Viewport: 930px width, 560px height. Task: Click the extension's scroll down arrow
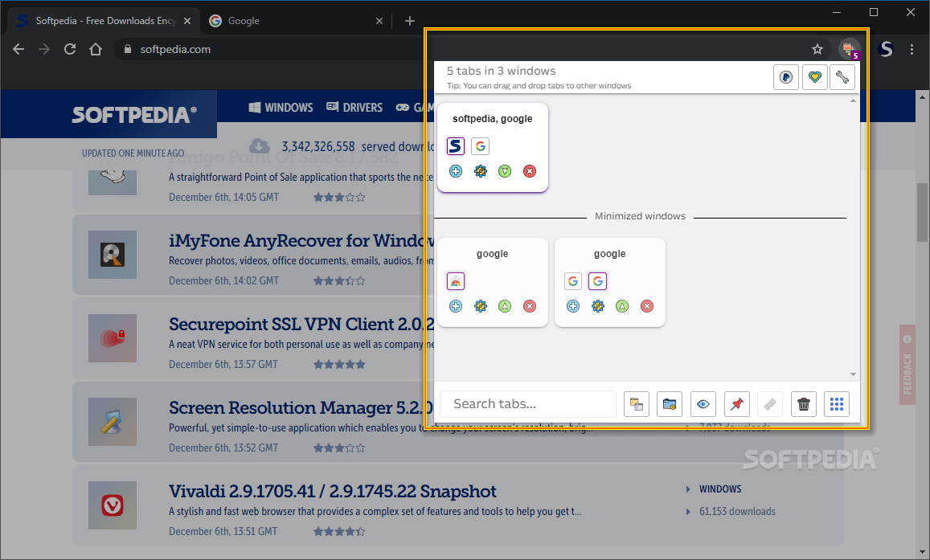(x=853, y=374)
